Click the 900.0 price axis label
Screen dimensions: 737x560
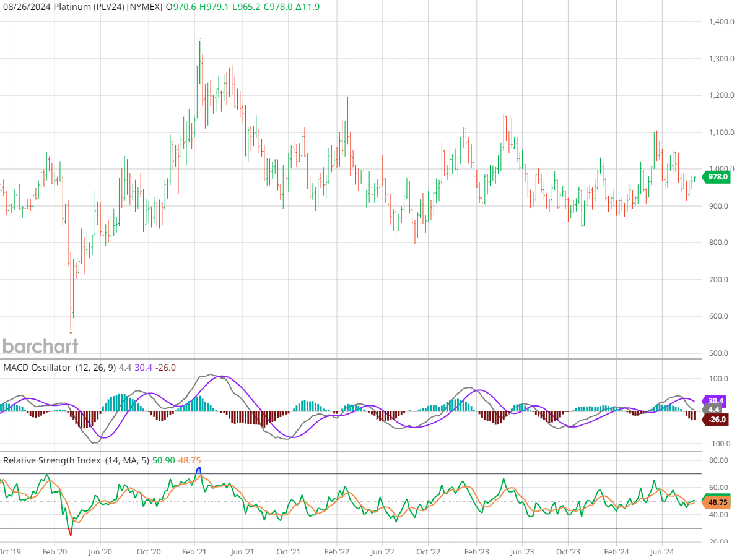[718, 206]
